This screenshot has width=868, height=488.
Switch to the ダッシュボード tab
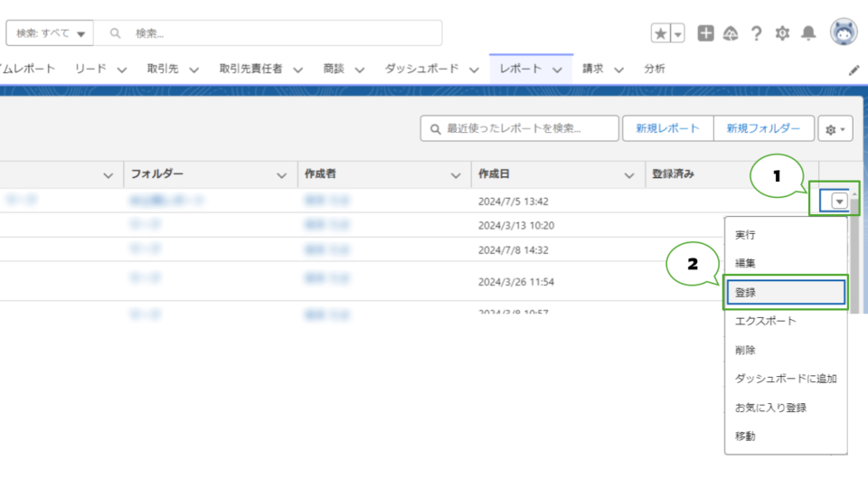[x=421, y=69]
